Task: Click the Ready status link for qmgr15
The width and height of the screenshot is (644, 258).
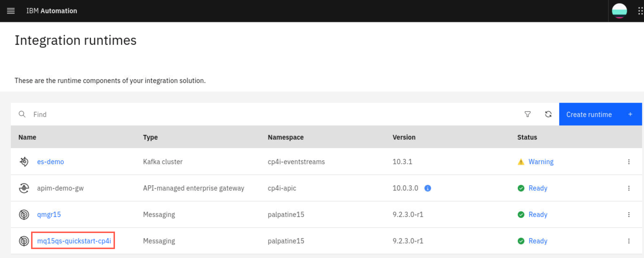Action: 538,214
